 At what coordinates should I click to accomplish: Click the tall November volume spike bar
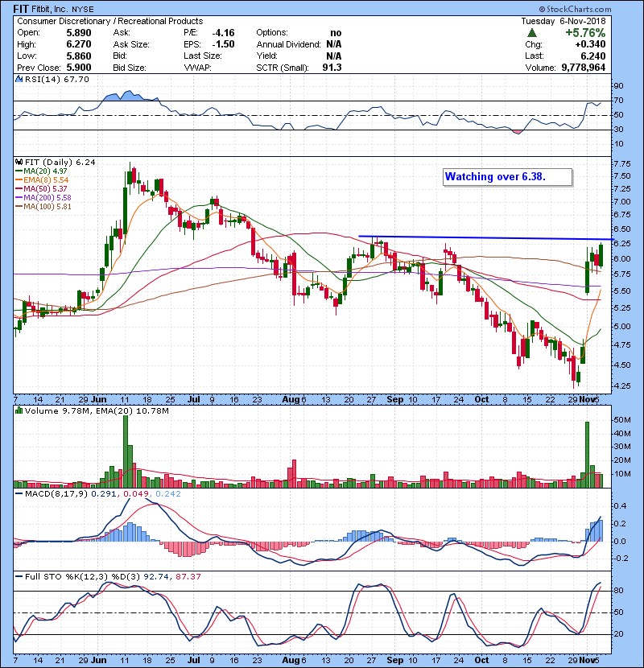[588, 455]
